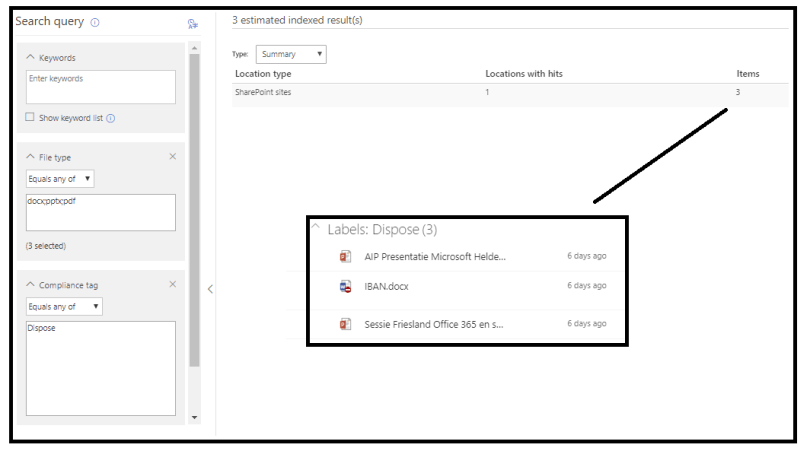Open the IBAN.docx file
Viewport: 810px width, 451px height.
click(386, 286)
